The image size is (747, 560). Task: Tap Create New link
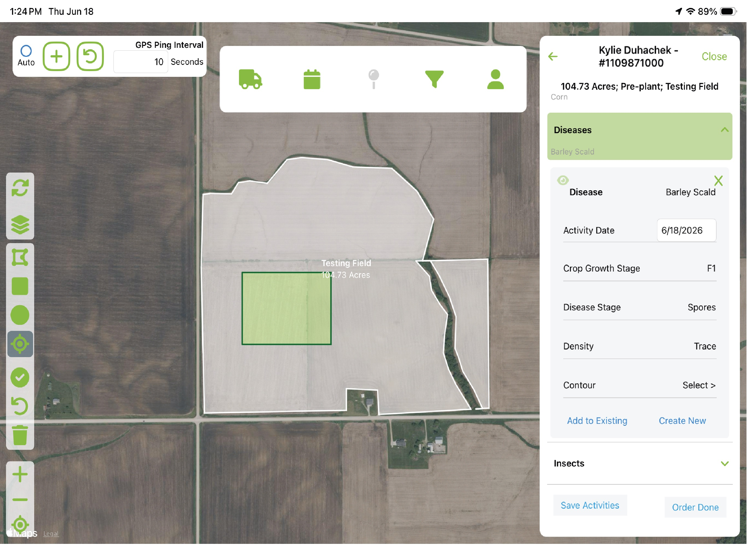pyautogui.click(x=682, y=421)
